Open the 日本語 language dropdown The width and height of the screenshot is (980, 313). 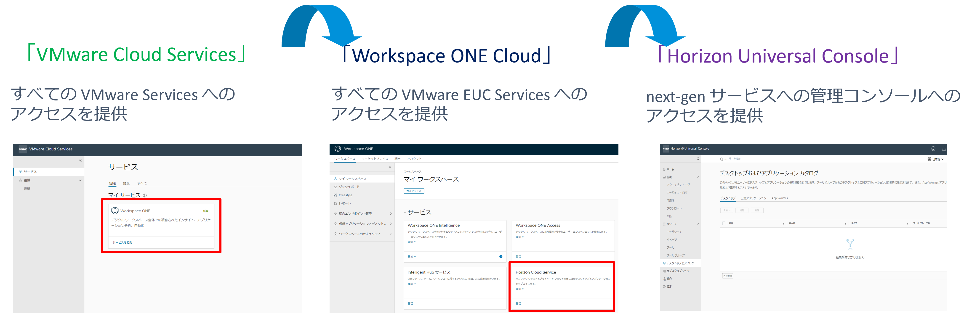point(935,159)
